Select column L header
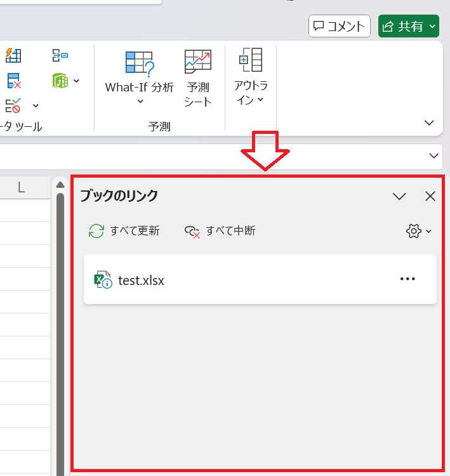 click(x=21, y=188)
